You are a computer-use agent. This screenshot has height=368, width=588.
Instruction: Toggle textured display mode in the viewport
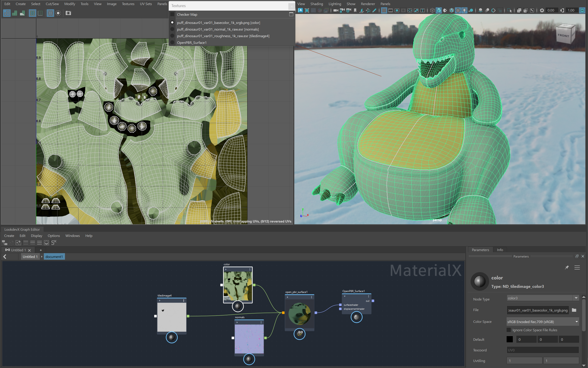click(x=458, y=11)
